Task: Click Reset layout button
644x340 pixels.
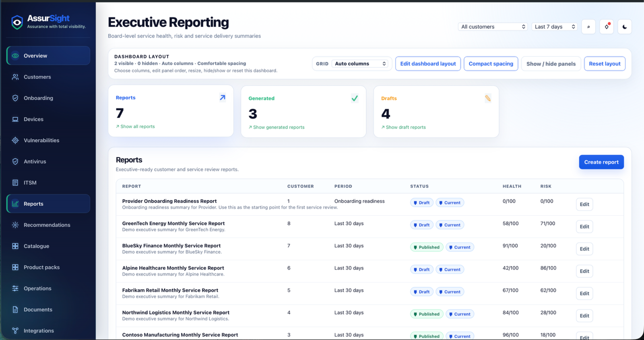Action: tap(605, 64)
